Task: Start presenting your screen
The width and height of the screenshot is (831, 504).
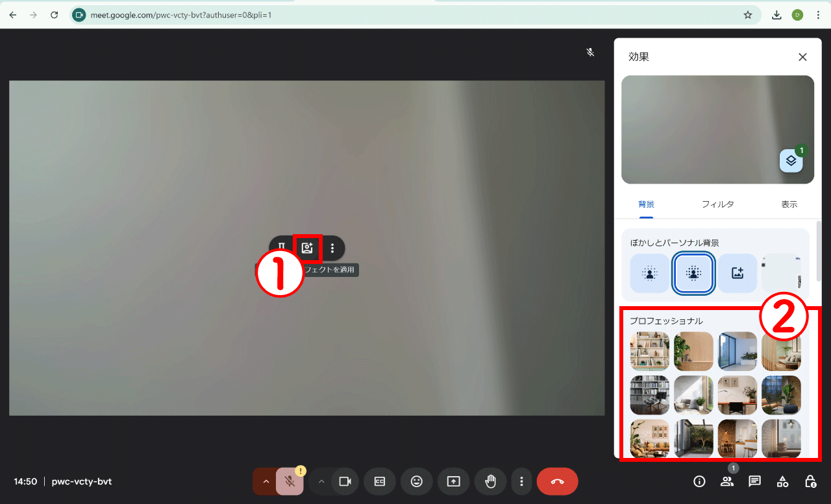Action: pyautogui.click(x=453, y=481)
